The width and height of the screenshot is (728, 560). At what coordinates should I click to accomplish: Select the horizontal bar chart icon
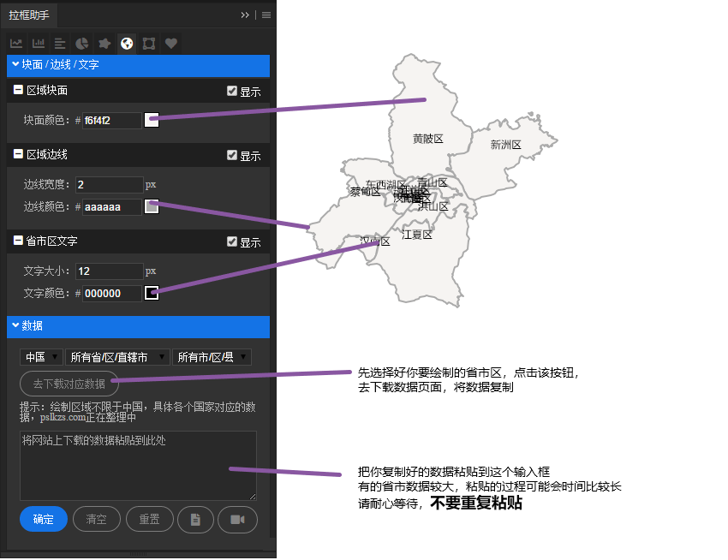click(60, 43)
